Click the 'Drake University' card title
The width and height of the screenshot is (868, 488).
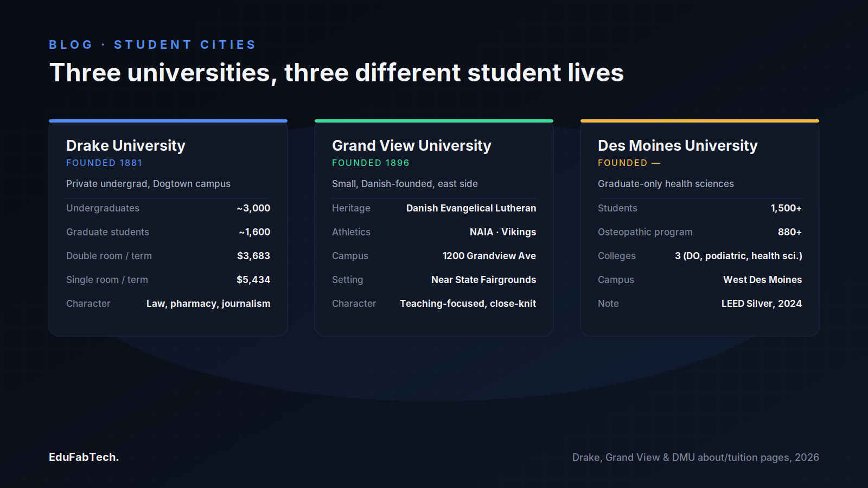click(x=126, y=145)
